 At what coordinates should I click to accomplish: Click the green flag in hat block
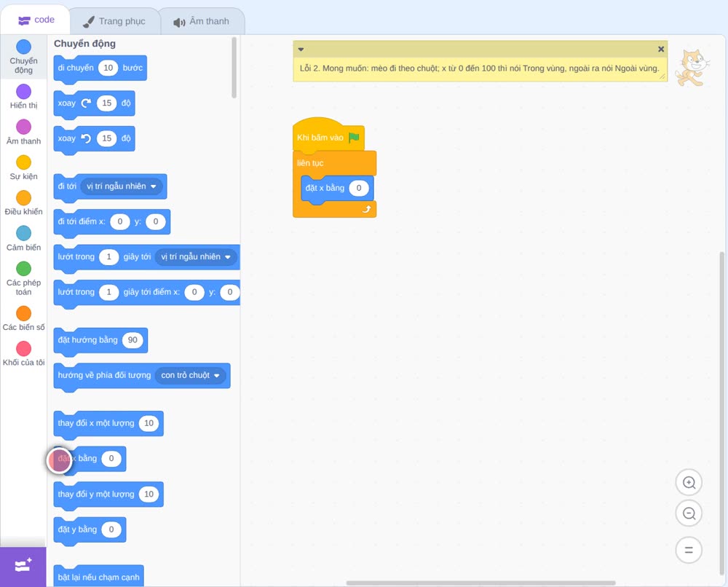pos(355,138)
